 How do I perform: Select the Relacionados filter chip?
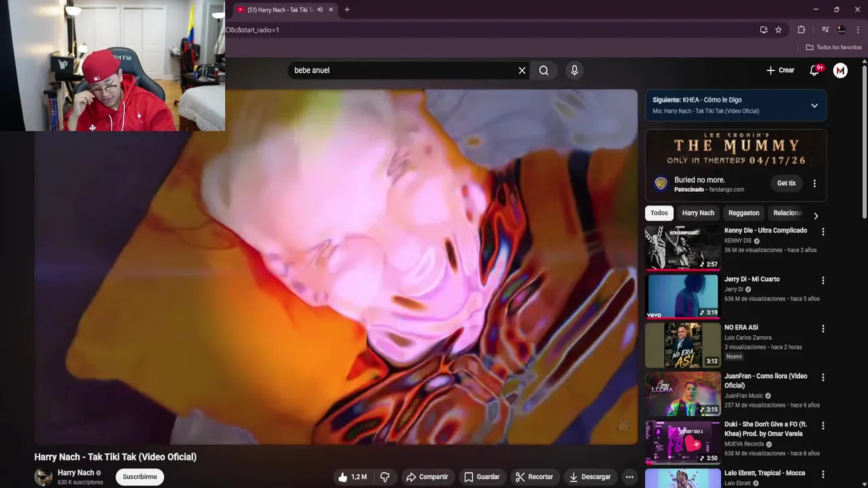click(787, 213)
